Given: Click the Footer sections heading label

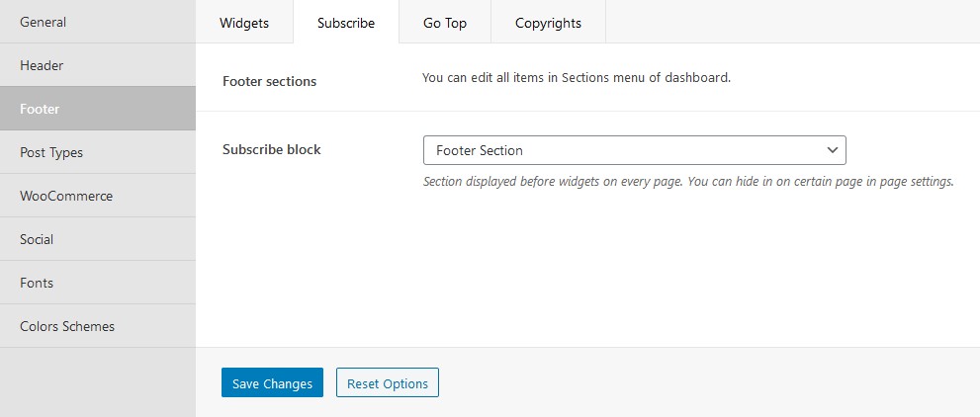Looking at the screenshot, I should click(269, 82).
